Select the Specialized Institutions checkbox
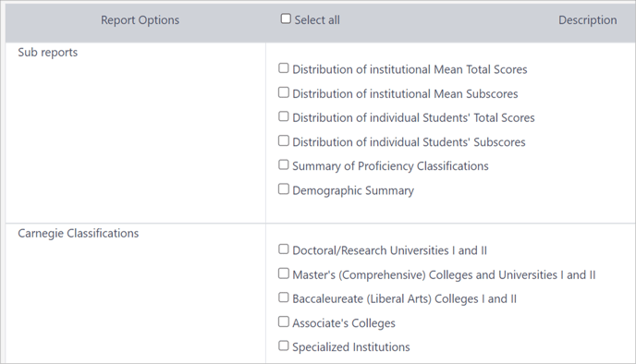 pyautogui.click(x=284, y=346)
